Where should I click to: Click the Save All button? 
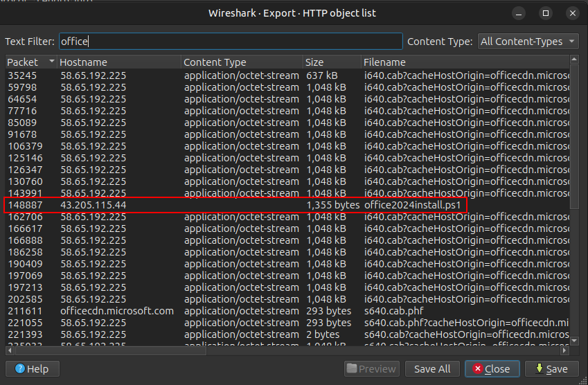432,369
